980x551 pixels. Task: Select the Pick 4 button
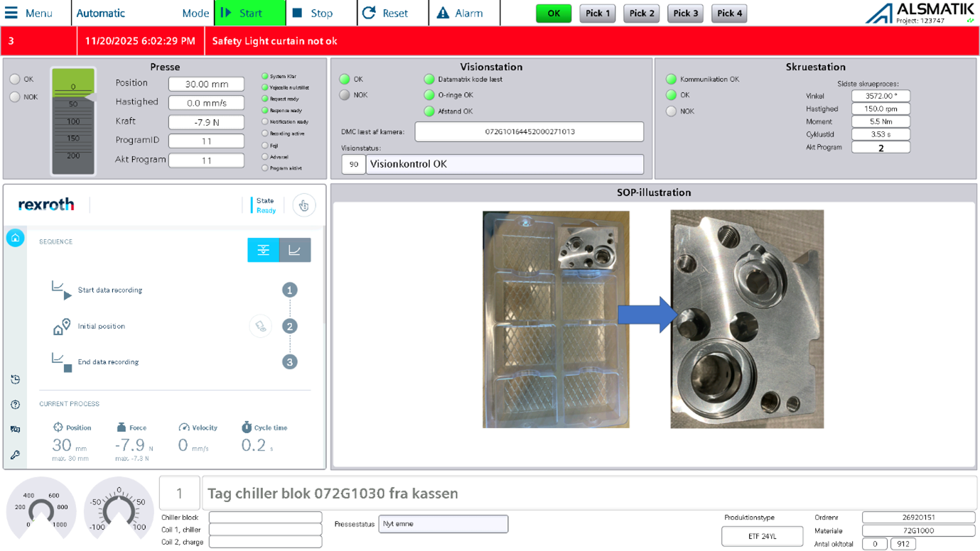(729, 13)
